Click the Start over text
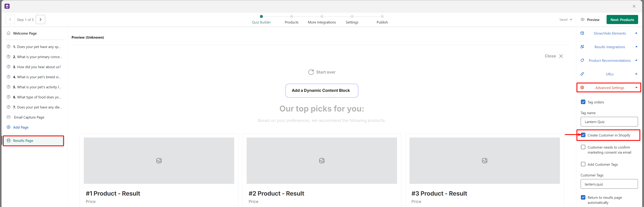This screenshot has width=644, height=207. 326,72
